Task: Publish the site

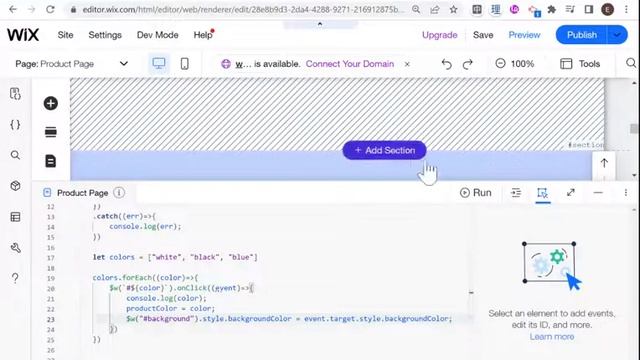Action: pyautogui.click(x=582, y=35)
